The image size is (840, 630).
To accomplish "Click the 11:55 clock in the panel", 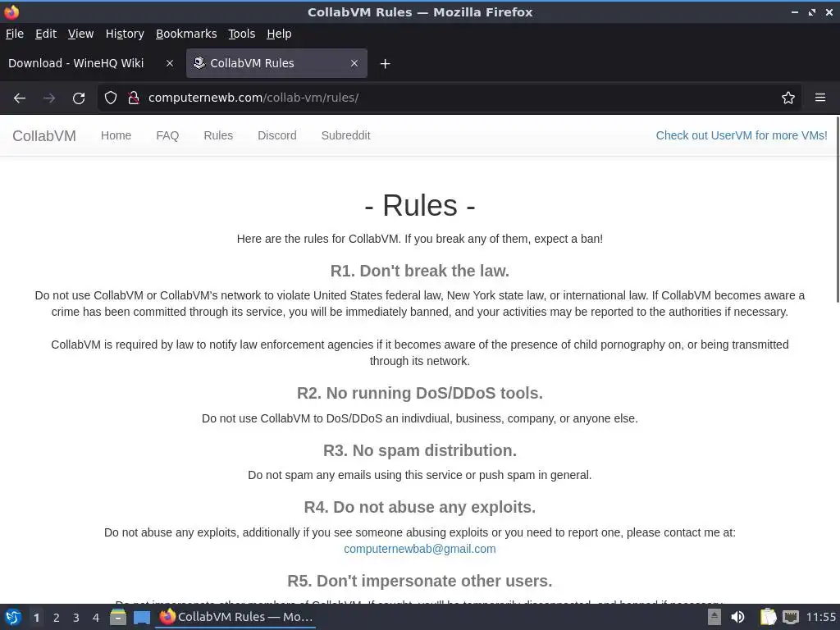I will (x=820, y=617).
